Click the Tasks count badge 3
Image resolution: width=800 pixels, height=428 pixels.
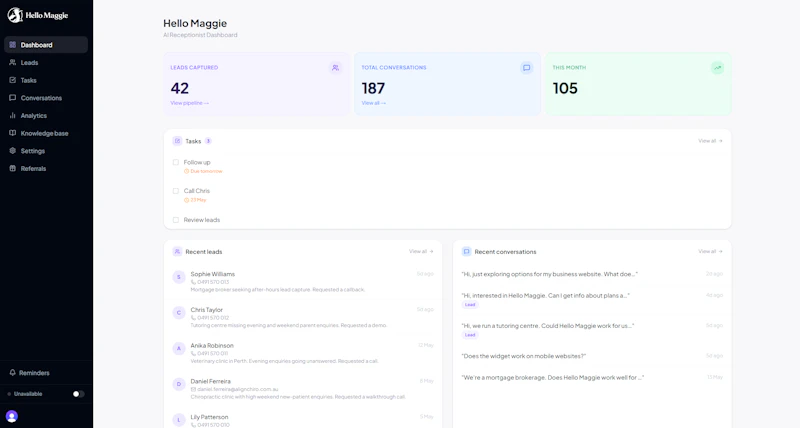click(208, 141)
